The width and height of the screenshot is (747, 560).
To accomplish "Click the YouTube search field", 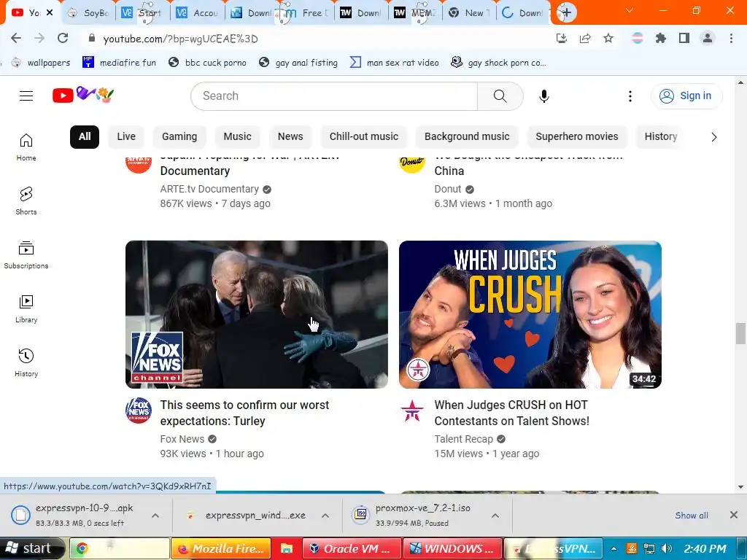I will tap(334, 96).
